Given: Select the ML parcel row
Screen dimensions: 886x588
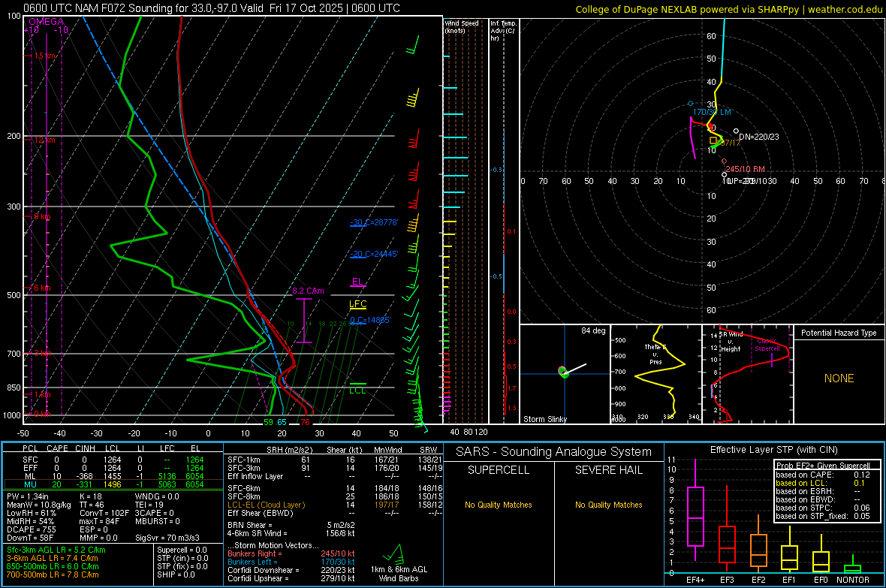Looking at the screenshot, I should point(113,477).
